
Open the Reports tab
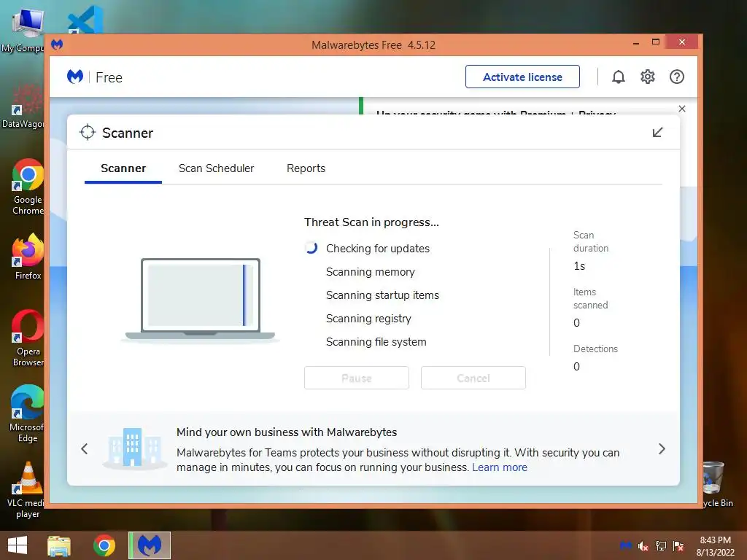tap(306, 168)
